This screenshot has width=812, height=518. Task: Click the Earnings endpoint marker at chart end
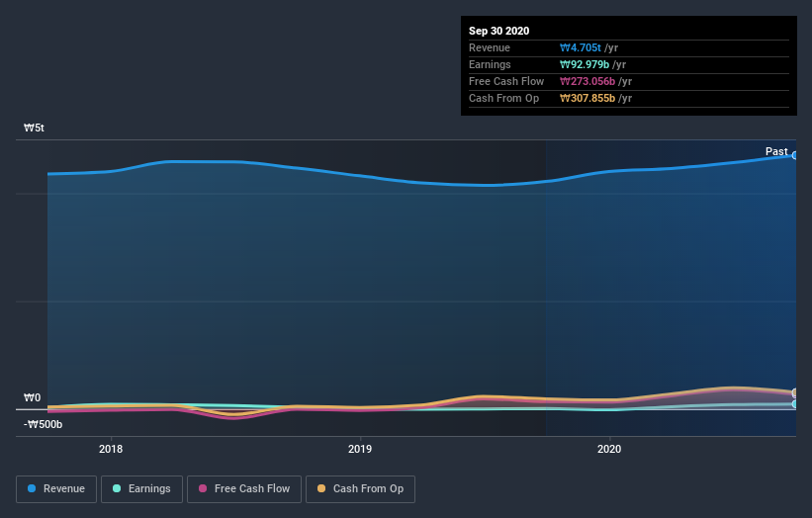point(794,403)
